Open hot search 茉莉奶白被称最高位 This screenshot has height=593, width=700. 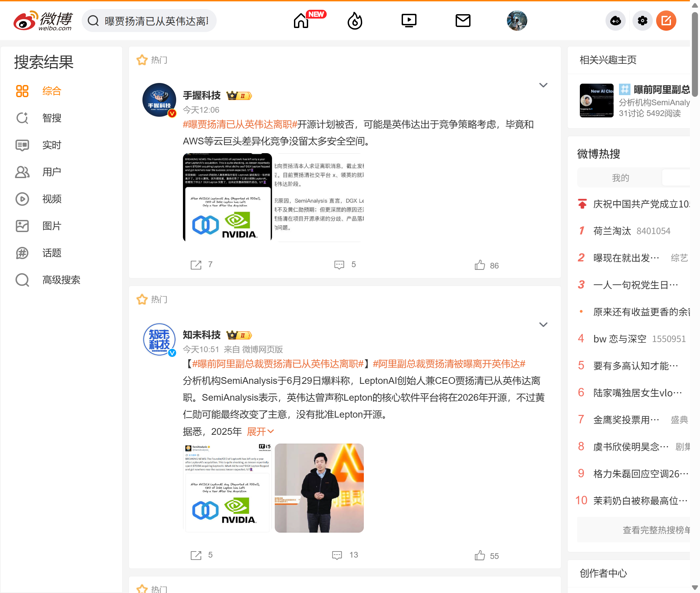(640, 501)
